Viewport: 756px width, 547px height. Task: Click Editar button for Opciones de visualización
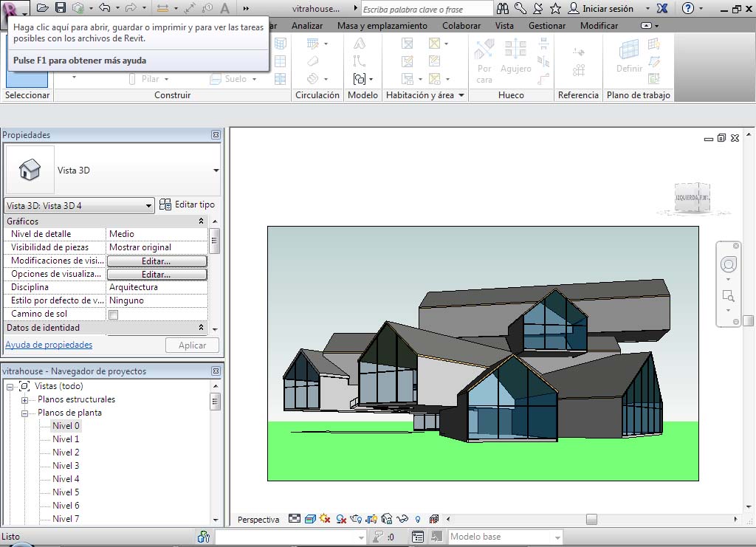pyautogui.click(x=157, y=275)
